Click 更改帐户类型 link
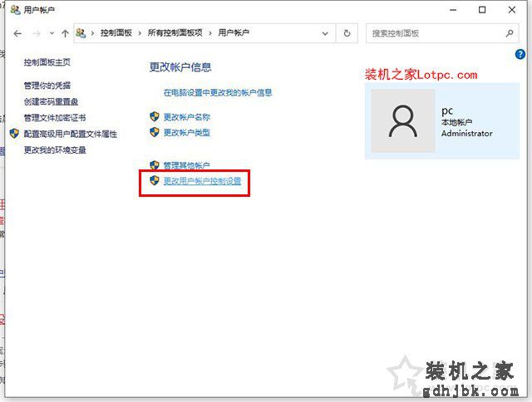 point(187,133)
